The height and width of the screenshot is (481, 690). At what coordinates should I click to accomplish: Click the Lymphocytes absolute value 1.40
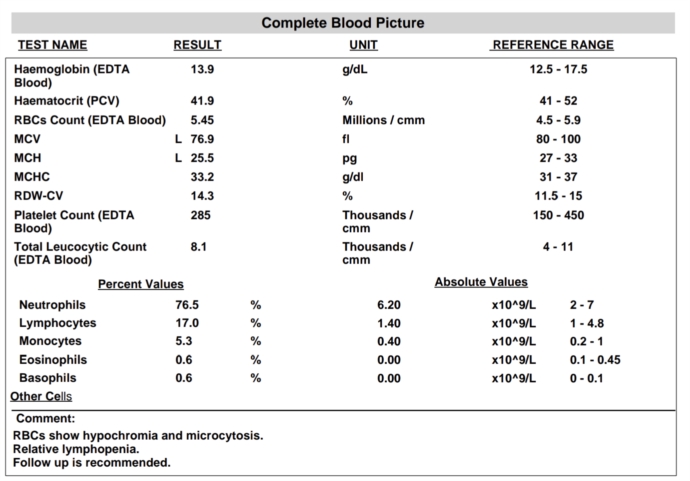coord(389,323)
